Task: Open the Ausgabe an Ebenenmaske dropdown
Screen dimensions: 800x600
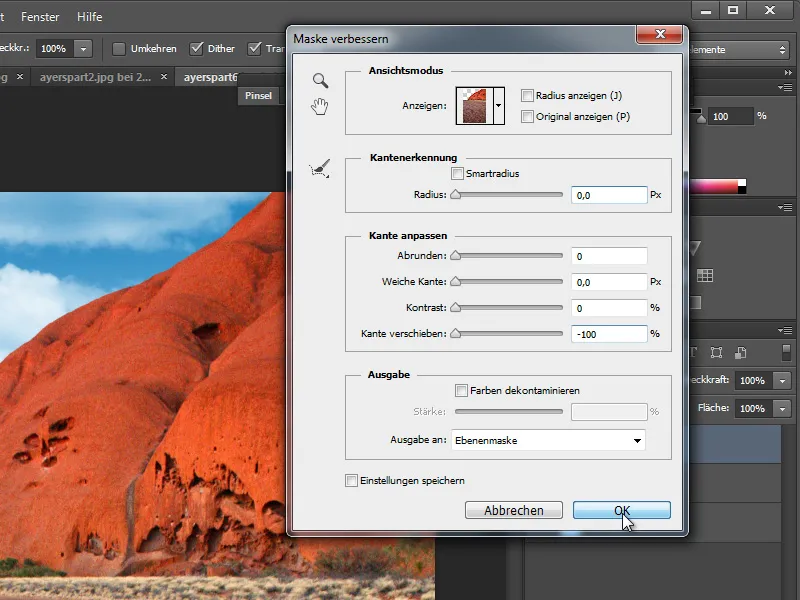Action: point(548,440)
